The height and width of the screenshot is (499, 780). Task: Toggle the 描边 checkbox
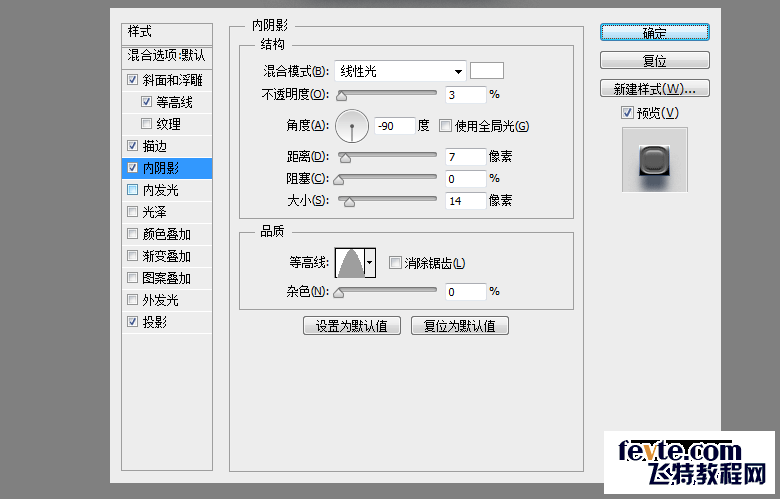click(x=132, y=145)
